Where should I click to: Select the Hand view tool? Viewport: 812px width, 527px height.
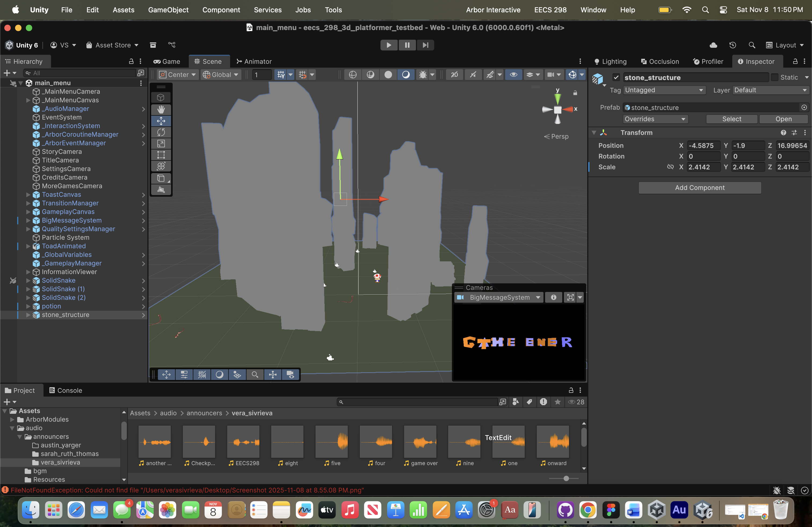(161, 109)
